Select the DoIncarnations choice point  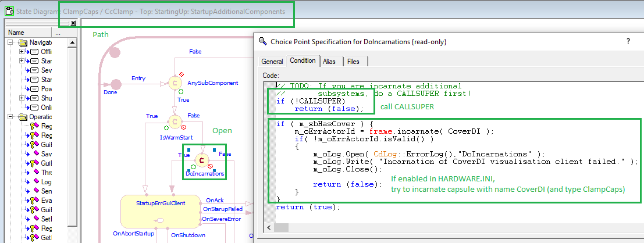click(x=201, y=160)
